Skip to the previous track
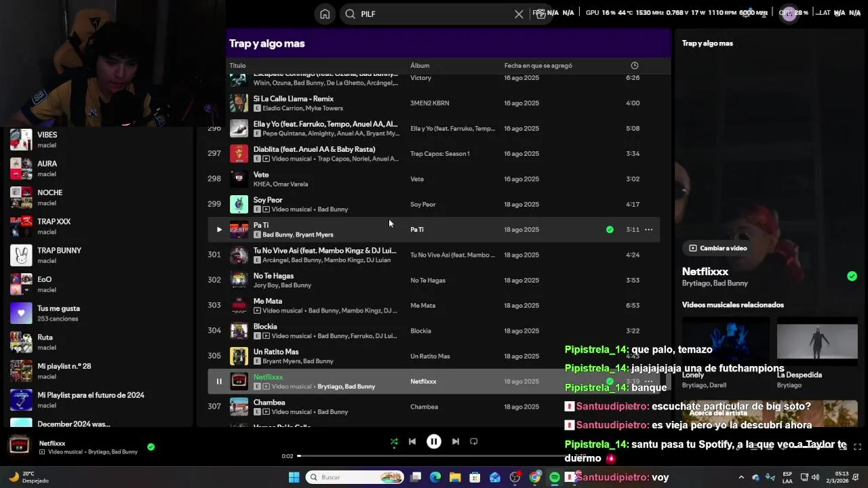The height and width of the screenshot is (488, 868). (x=412, y=441)
